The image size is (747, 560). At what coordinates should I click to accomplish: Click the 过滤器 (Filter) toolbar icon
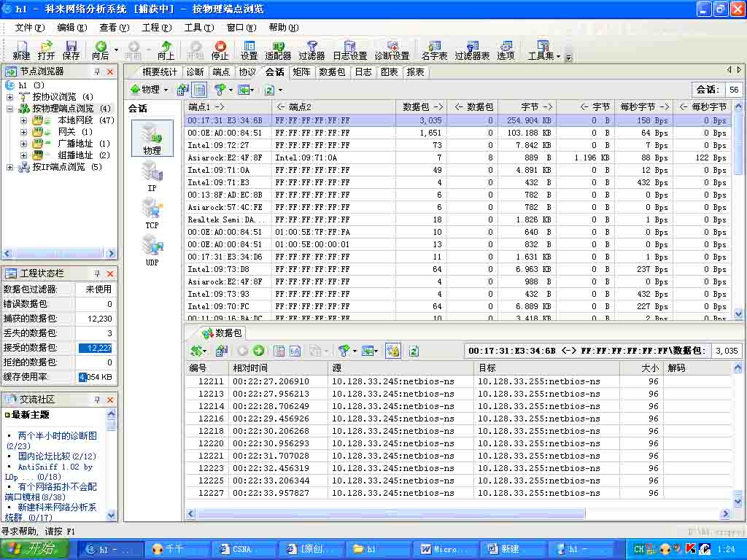[311, 50]
